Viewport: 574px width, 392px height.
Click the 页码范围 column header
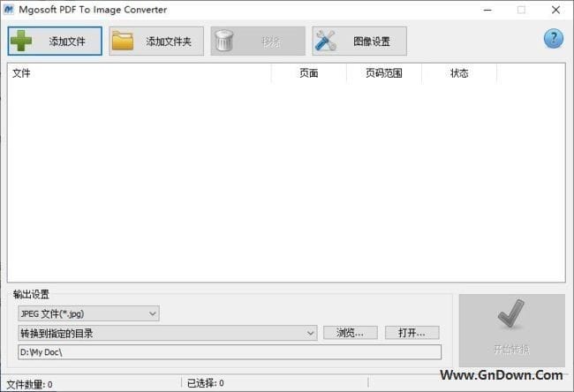tap(384, 73)
